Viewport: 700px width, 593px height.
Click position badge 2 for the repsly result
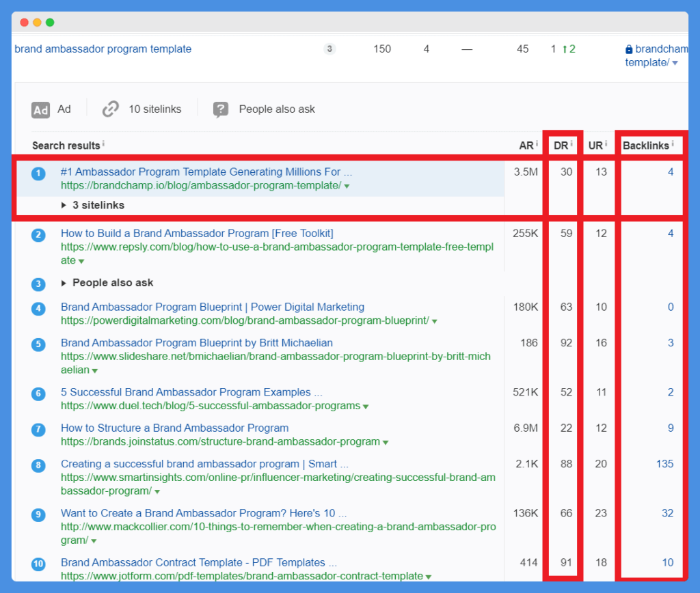38,235
